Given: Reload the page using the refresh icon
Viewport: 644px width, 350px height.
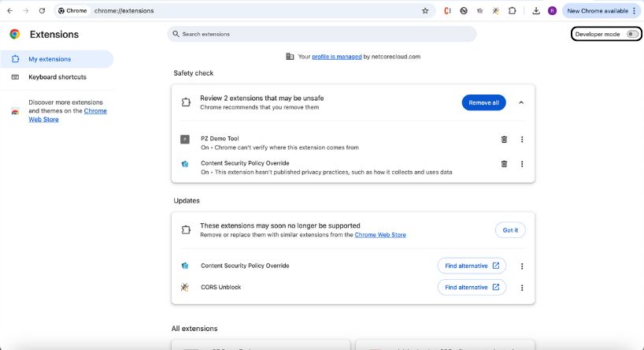Looking at the screenshot, I should pyautogui.click(x=42, y=11).
